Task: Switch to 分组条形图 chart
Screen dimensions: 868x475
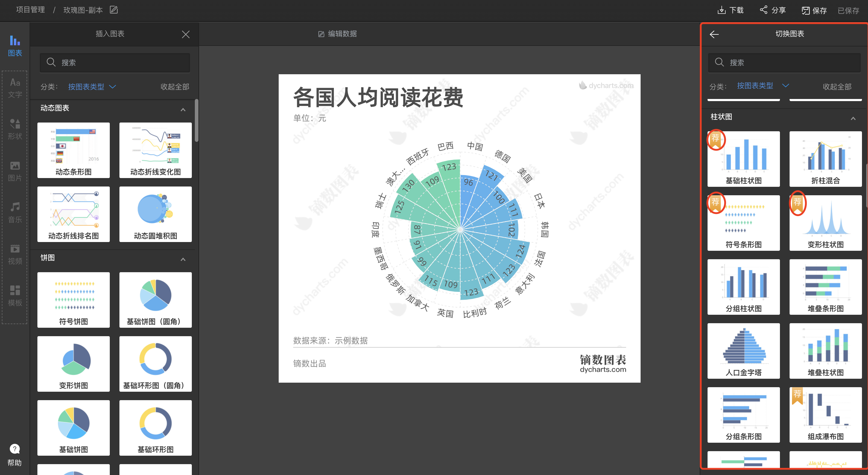Action: tap(743, 415)
